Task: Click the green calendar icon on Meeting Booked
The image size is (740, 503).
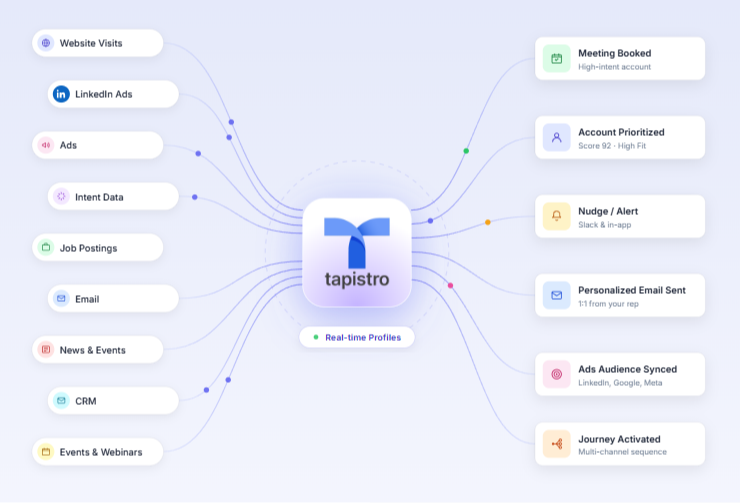Action: click(x=556, y=59)
